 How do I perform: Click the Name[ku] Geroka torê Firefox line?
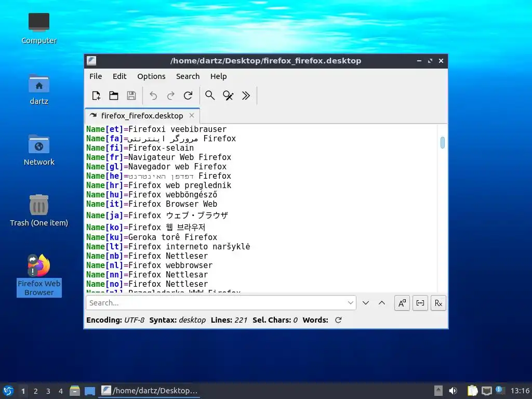pyautogui.click(x=151, y=237)
